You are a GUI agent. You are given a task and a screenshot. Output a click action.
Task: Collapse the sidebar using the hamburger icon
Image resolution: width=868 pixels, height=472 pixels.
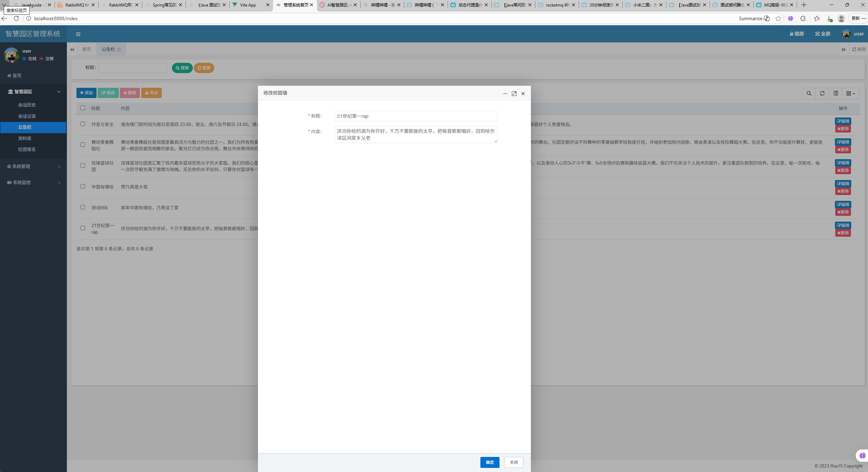[78, 34]
